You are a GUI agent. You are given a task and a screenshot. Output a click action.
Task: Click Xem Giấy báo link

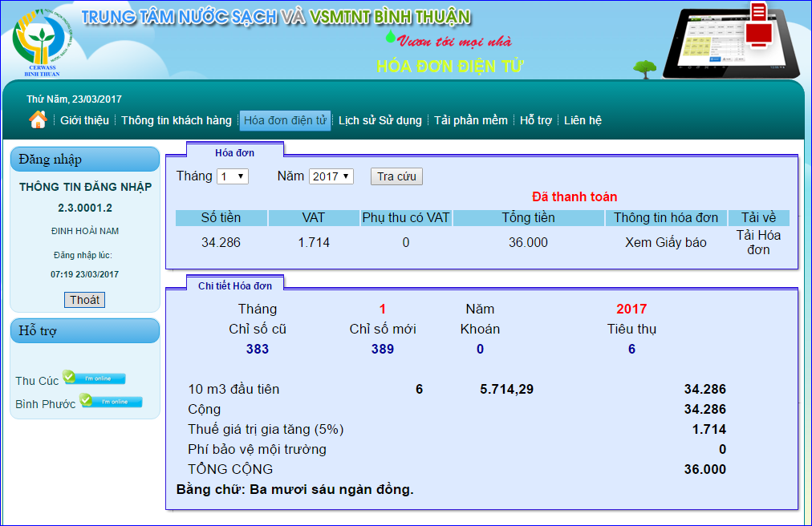point(666,242)
